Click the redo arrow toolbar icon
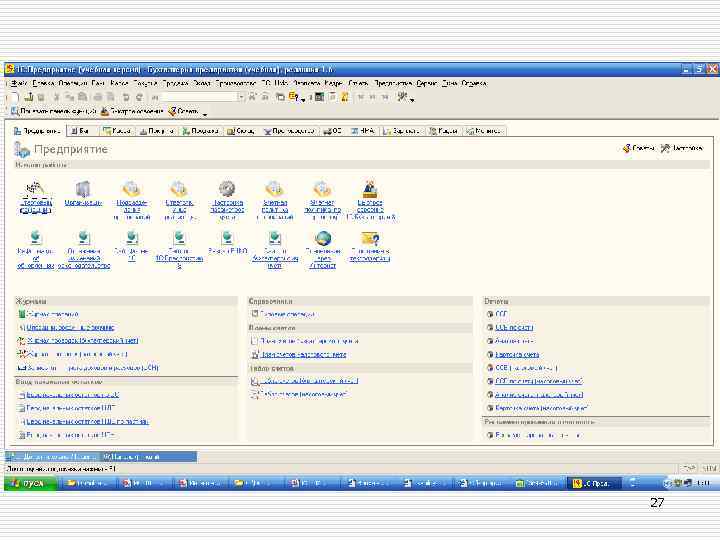 [140, 97]
